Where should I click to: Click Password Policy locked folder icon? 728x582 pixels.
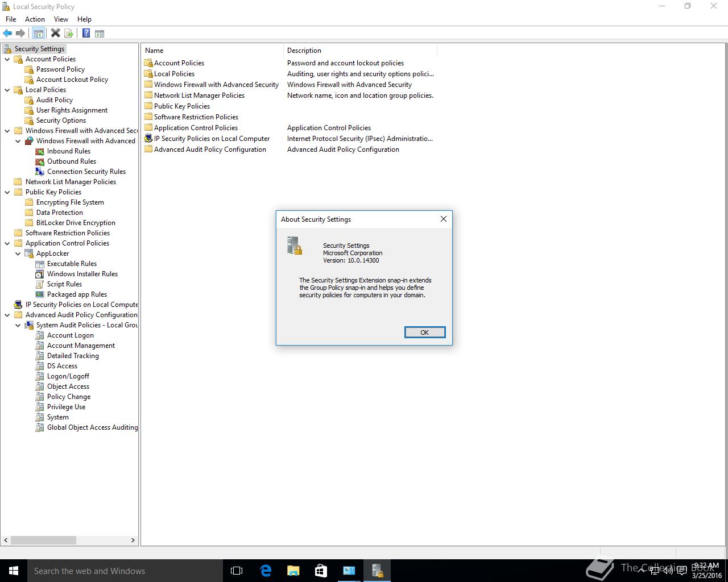[29, 69]
